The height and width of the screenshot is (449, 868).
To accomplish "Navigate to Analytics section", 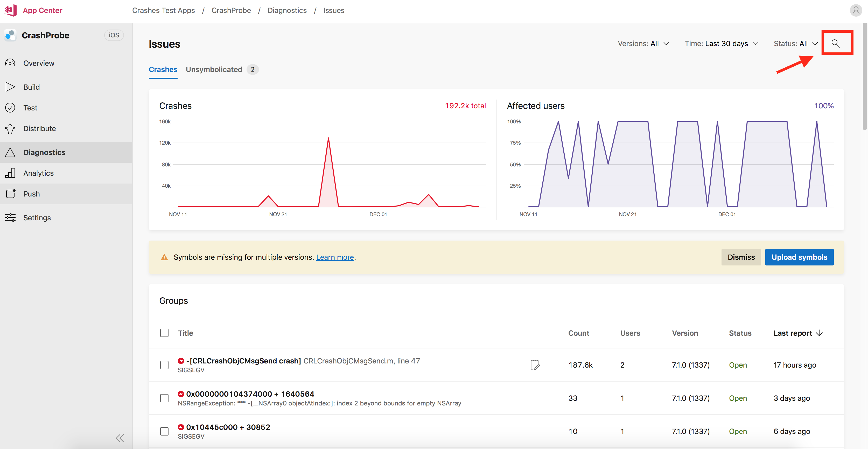I will (38, 172).
